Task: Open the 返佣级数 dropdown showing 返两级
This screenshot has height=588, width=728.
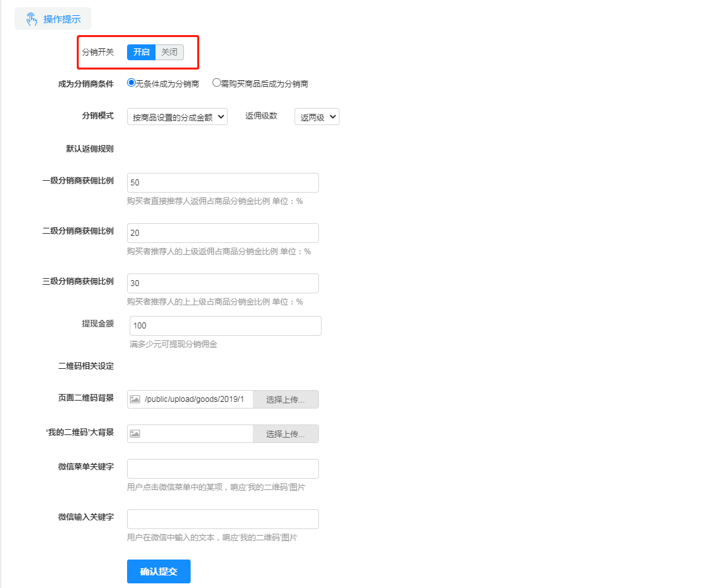Action: (x=316, y=116)
